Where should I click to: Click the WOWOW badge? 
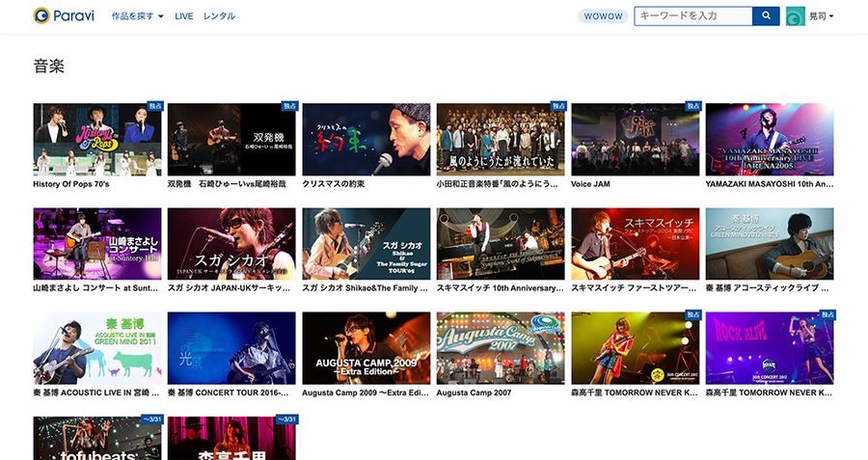(603, 16)
